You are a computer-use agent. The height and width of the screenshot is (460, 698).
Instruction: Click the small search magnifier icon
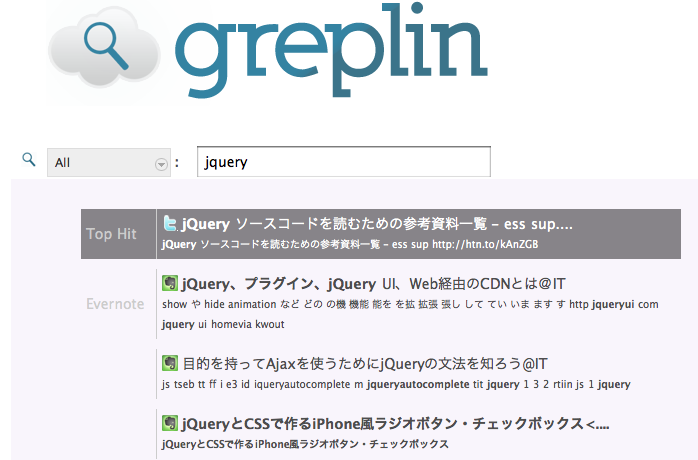(29, 159)
